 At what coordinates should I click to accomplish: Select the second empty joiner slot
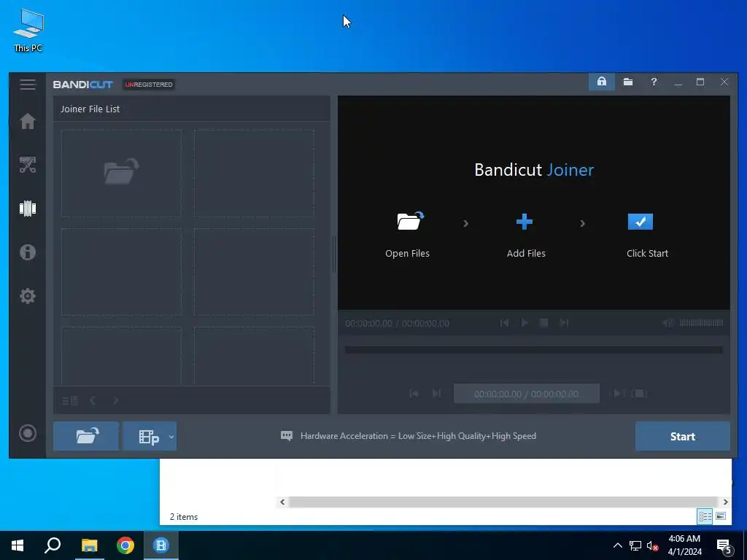[x=254, y=174]
